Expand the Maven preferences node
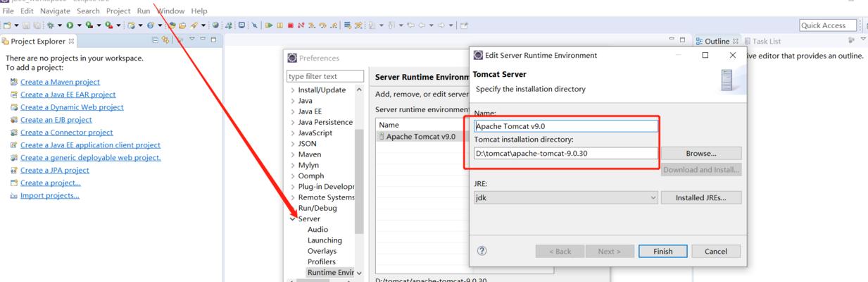Image resolution: width=868 pixels, height=282 pixels. click(x=293, y=154)
